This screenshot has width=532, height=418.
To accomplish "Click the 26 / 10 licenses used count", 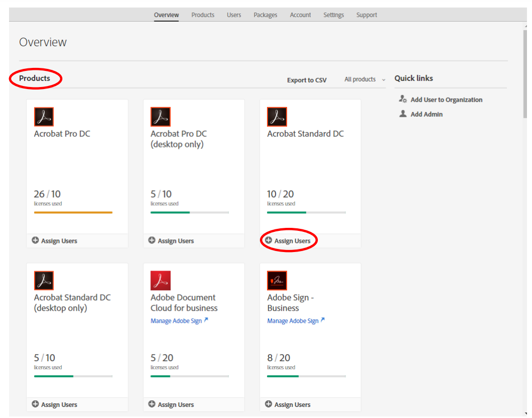I will 47,194.
